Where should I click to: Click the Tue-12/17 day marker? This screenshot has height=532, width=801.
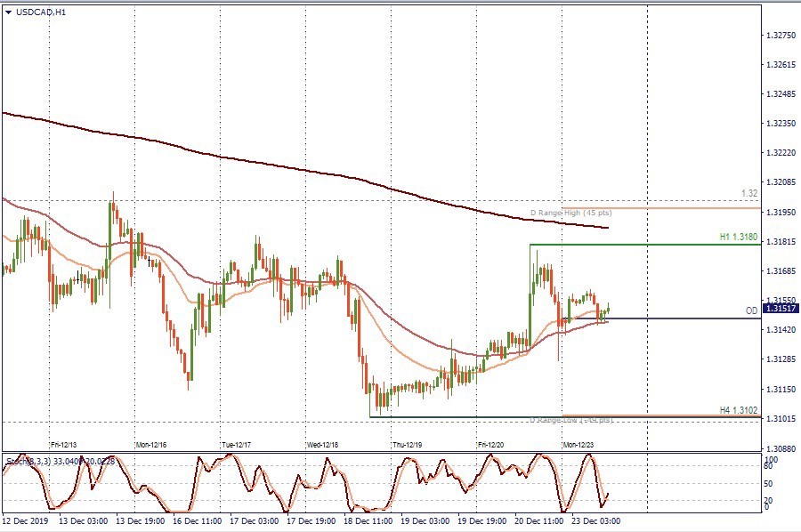(235, 442)
